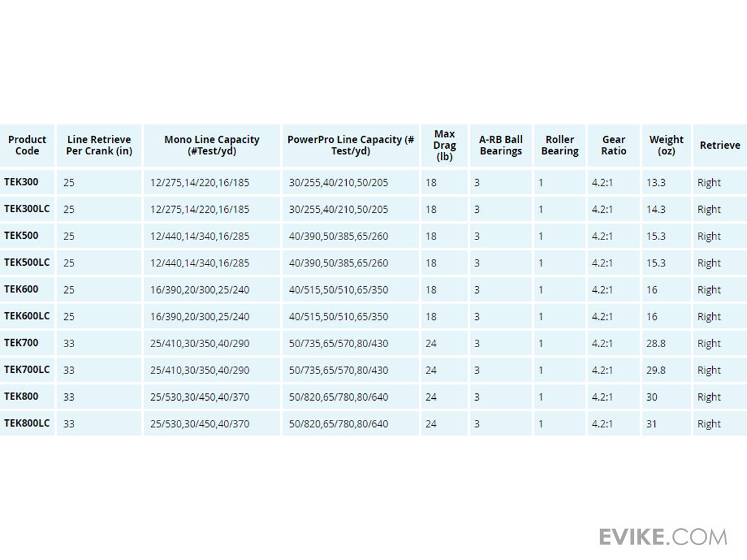747x560 pixels.
Task: Click the Retrieve column header
Action: pyautogui.click(x=720, y=146)
